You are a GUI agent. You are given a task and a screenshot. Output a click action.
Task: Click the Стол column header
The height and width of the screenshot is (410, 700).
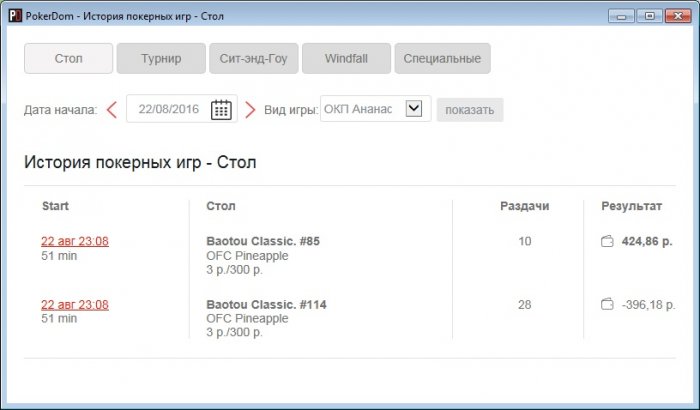[x=221, y=206]
